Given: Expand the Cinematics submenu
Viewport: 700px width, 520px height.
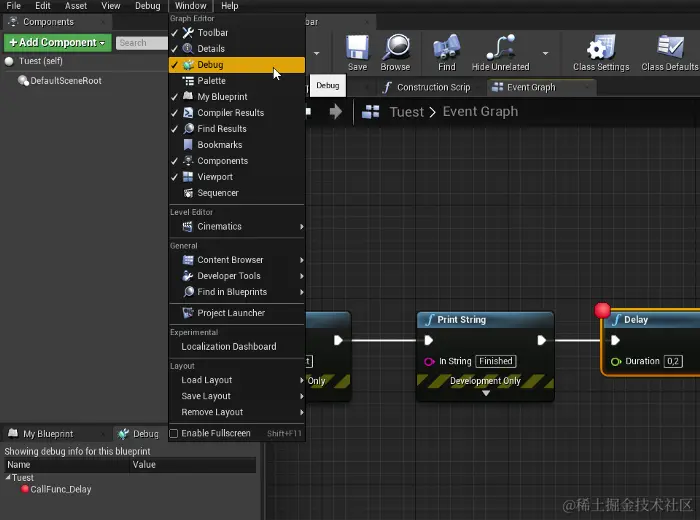Looking at the screenshot, I should [237, 227].
